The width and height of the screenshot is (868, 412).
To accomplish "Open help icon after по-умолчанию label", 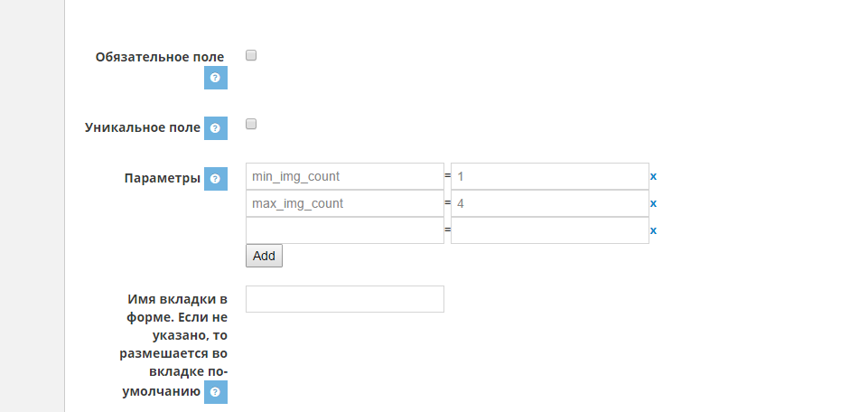I will pos(215,392).
